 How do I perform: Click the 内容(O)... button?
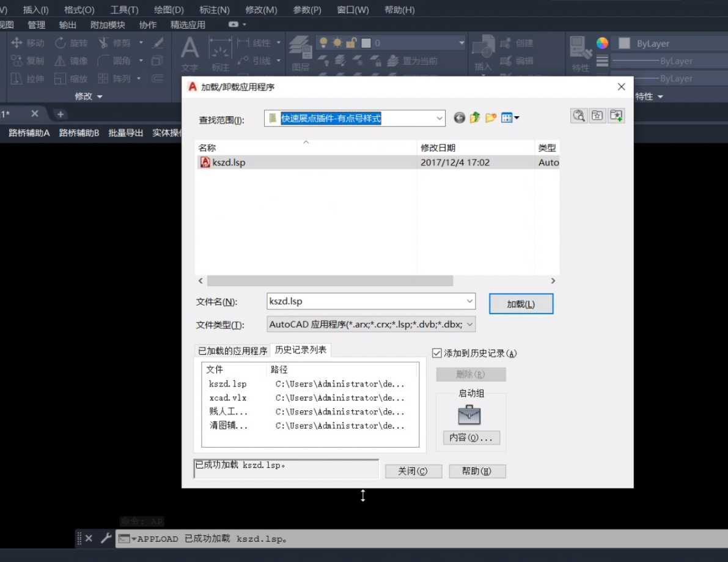(471, 438)
